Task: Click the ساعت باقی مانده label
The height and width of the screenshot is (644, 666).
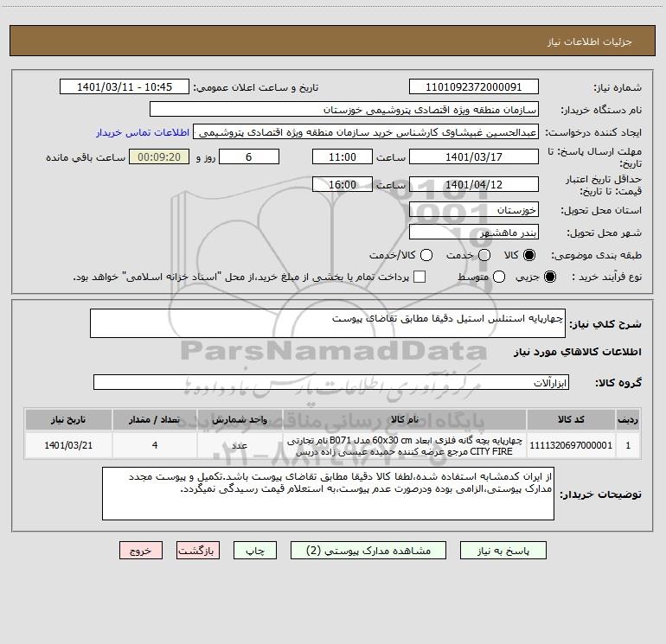Action: click(86, 157)
